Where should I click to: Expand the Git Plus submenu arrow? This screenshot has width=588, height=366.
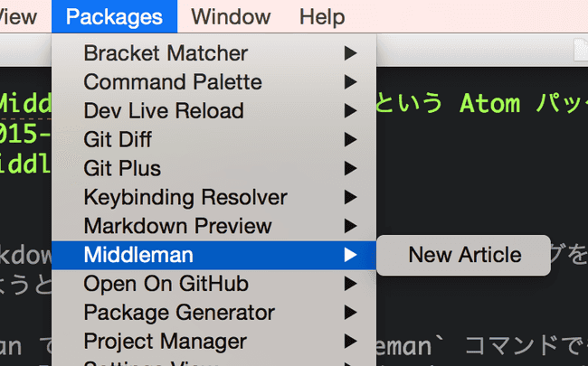350,168
